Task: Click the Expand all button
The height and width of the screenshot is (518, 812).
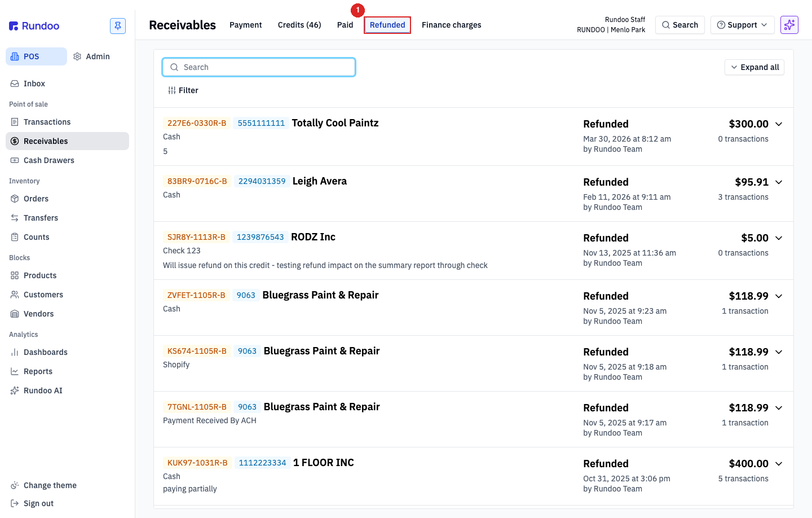Action: tap(754, 67)
